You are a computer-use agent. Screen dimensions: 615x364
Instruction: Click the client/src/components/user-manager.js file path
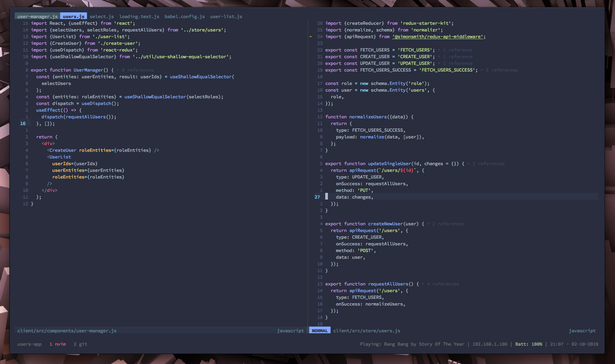pos(67,330)
